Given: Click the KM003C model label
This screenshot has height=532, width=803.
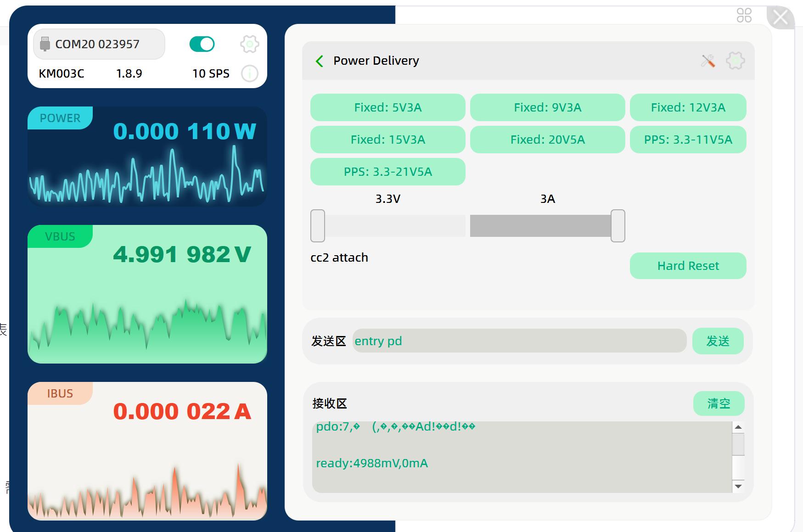Looking at the screenshot, I should (62, 73).
